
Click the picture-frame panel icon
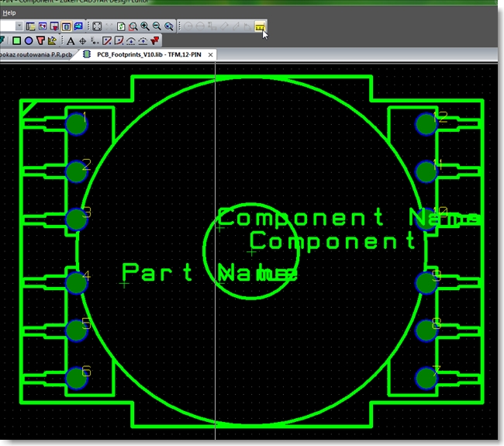(43, 26)
